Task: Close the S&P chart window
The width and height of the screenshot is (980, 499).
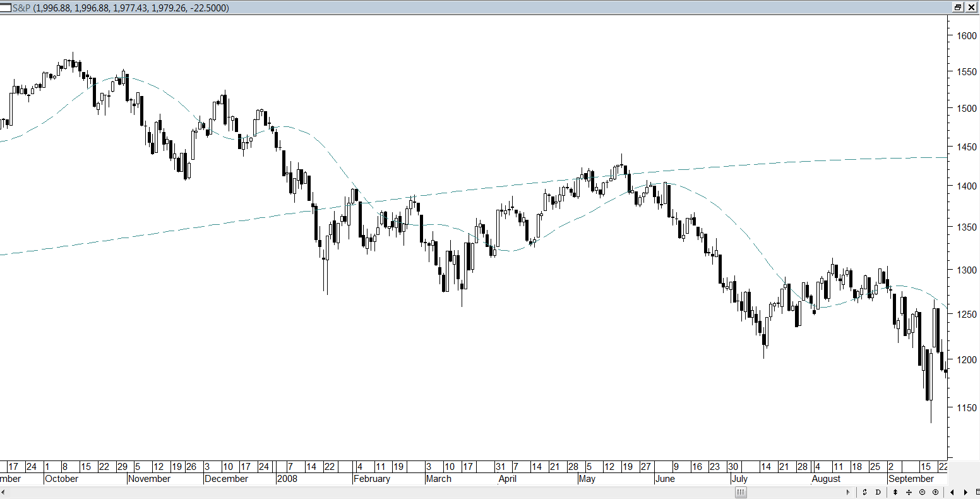Action: pos(971,8)
